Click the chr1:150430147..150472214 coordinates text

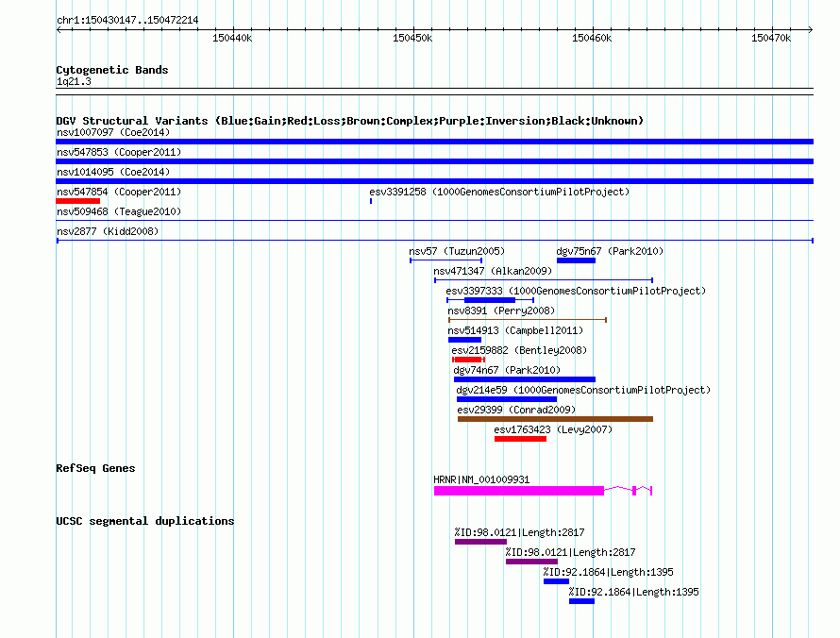[127, 20]
